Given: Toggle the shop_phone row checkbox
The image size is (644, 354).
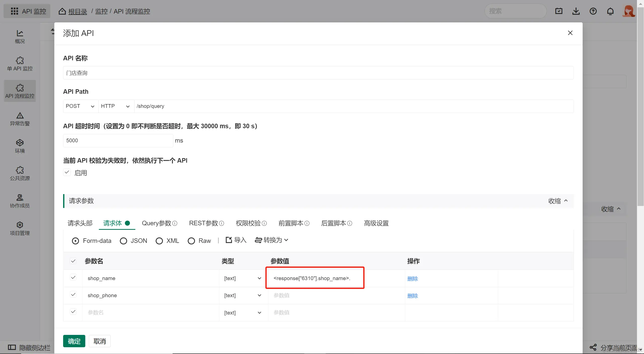Looking at the screenshot, I should pos(73,295).
